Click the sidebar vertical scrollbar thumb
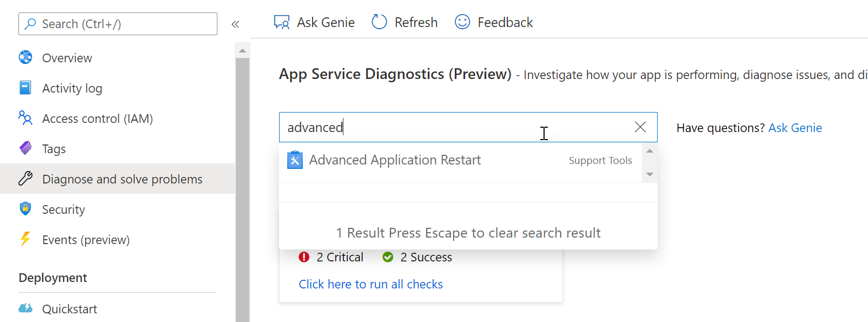 242,189
